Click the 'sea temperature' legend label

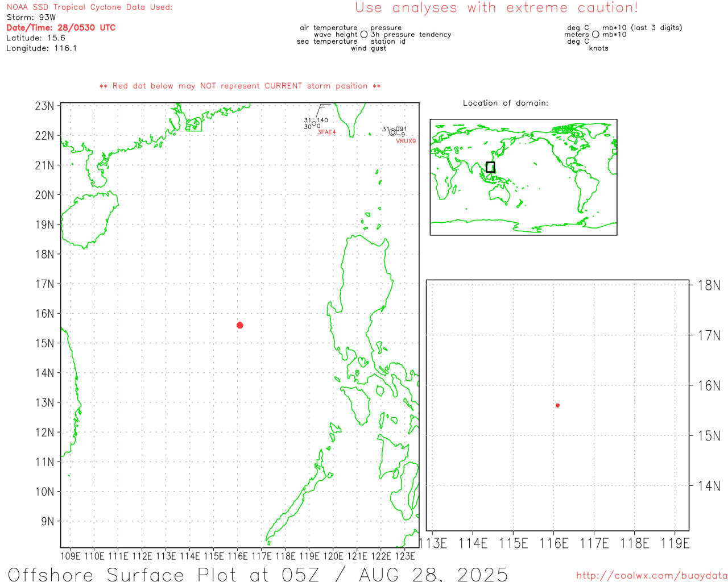tap(327, 41)
